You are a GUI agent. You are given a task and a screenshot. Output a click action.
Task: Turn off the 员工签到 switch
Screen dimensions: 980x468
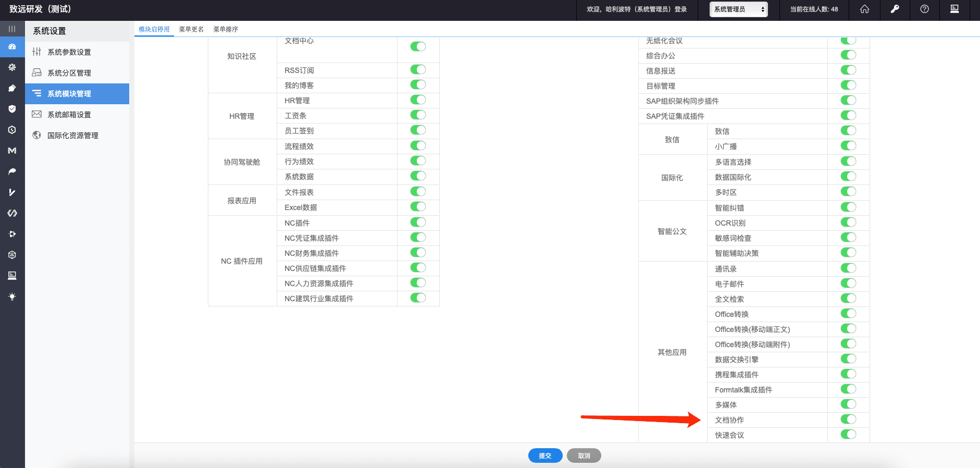point(418,130)
